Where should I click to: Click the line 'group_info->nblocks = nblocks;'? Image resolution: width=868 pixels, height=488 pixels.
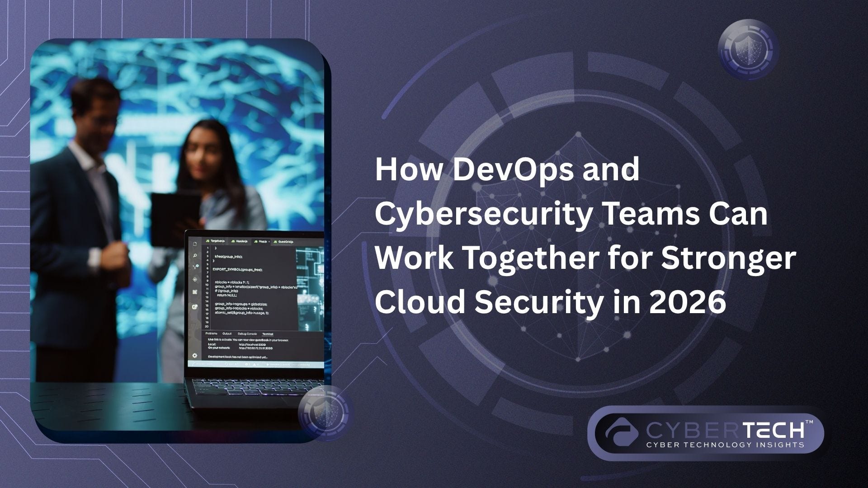(x=238, y=309)
